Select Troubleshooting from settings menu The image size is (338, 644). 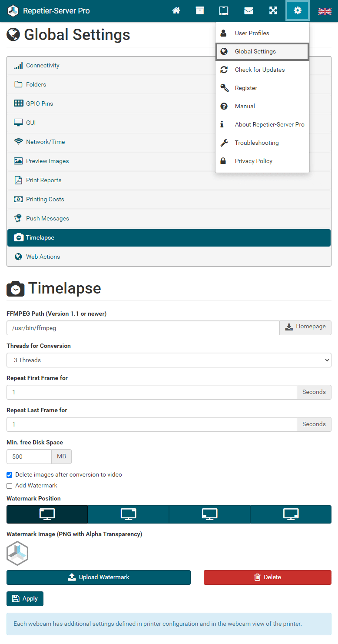[x=256, y=143]
